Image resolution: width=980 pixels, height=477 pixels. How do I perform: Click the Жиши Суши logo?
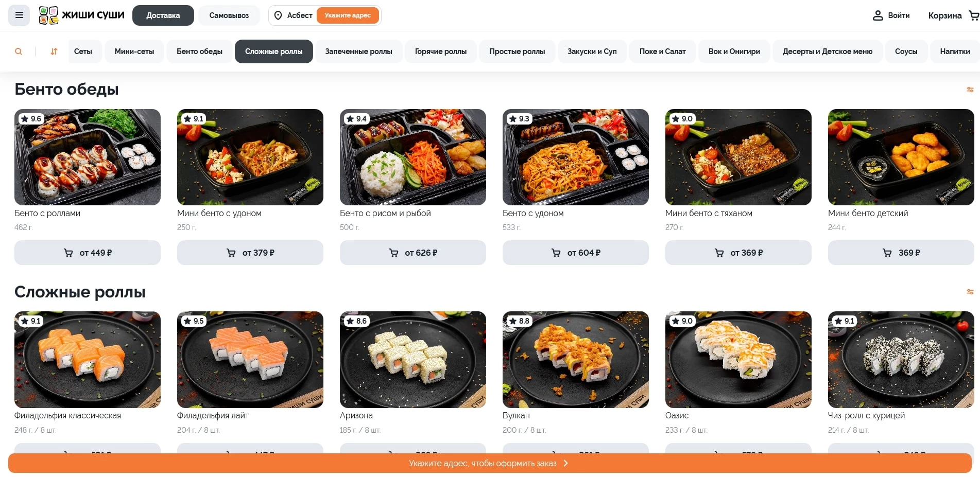(81, 15)
